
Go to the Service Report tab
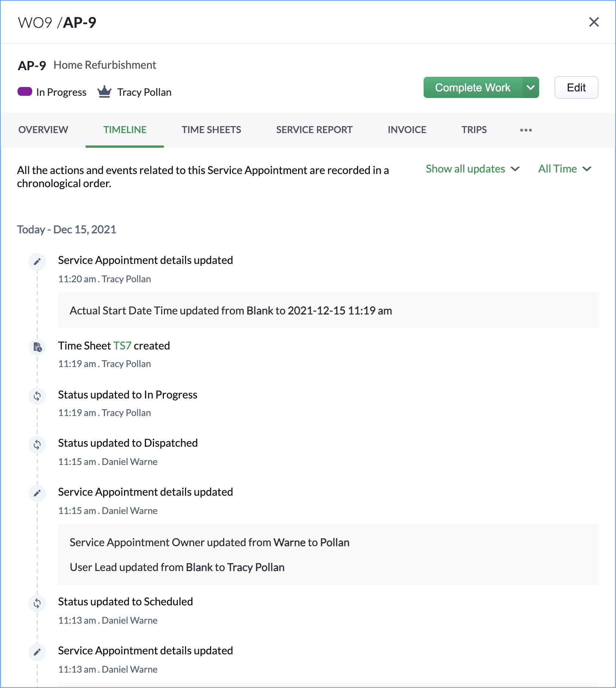[314, 130]
